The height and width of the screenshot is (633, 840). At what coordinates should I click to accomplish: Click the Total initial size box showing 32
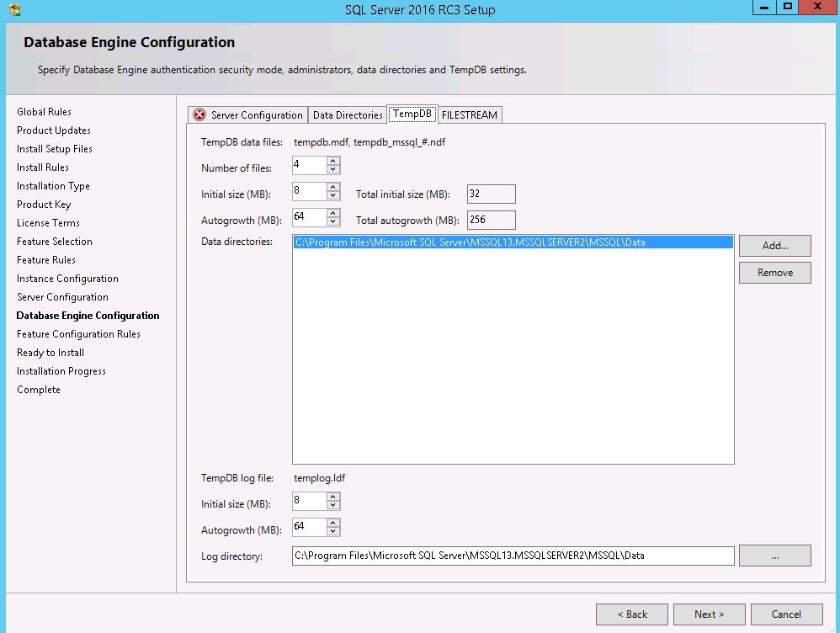click(x=492, y=194)
